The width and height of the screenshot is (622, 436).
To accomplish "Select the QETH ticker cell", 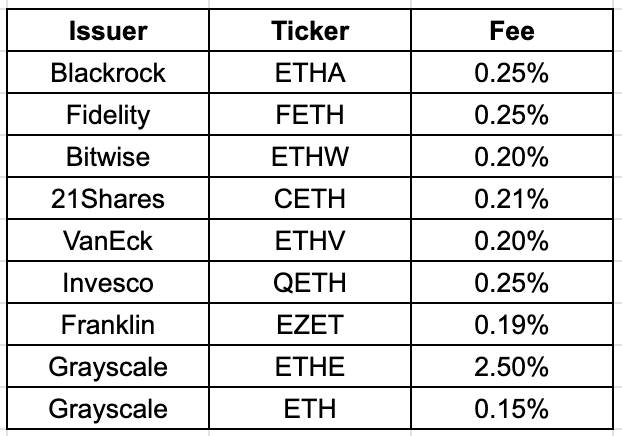I will (310, 282).
